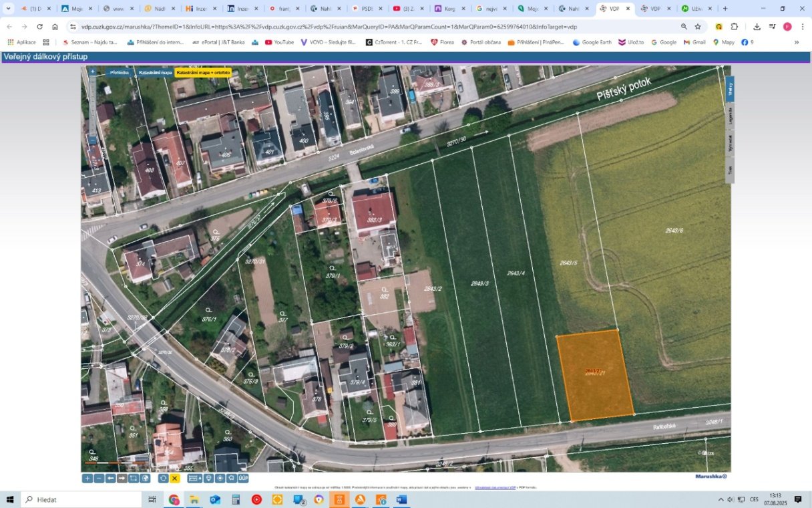Refresh the map with circular arrows icon
Viewport: 812px width, 508px height.
point(163,479)
